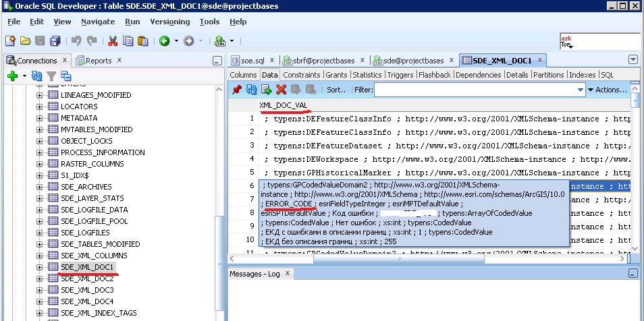Open the SQL Worksheet connection dropdown
This screenshot has height=321, width=644.
(232, 40)
